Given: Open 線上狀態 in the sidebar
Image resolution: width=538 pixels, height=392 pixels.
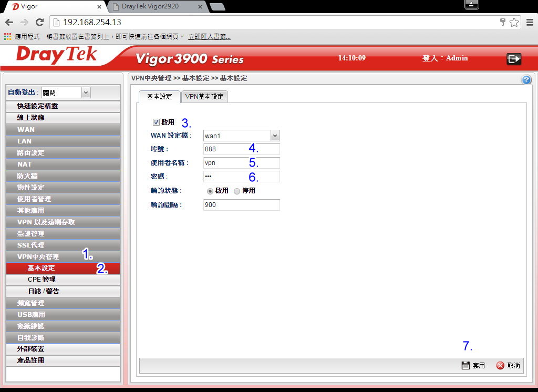Looking at the screenshot, I should point(63,118).
